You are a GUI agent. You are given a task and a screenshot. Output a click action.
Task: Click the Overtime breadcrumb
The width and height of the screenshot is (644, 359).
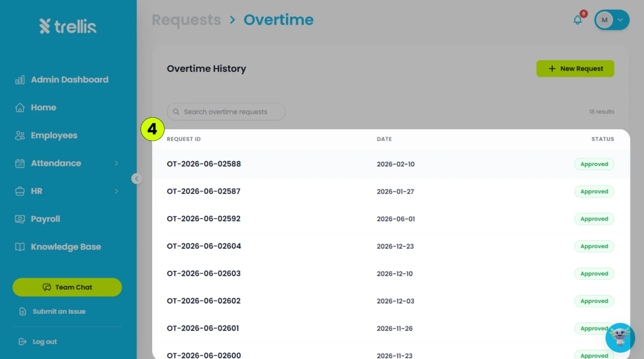coord(279,20)
